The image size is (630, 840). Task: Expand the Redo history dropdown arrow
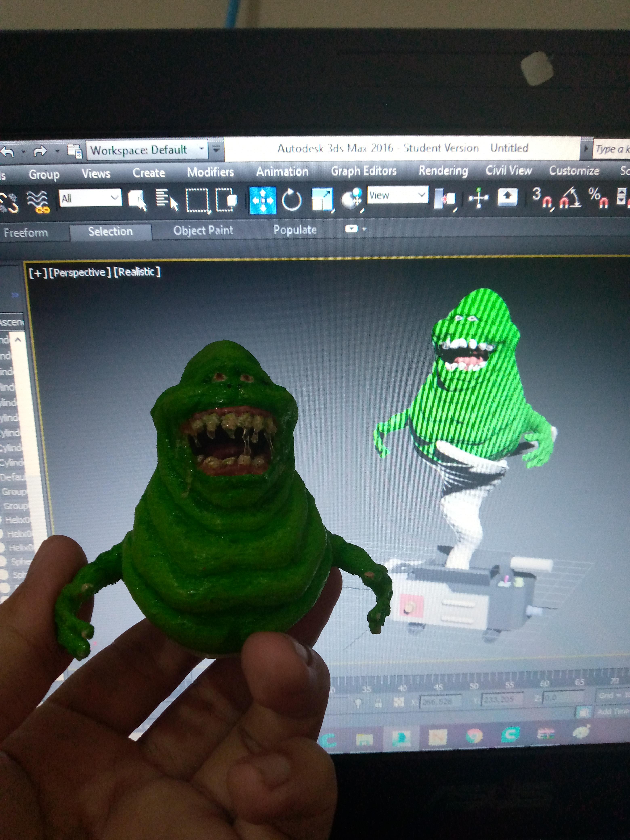tap(57, 151)
